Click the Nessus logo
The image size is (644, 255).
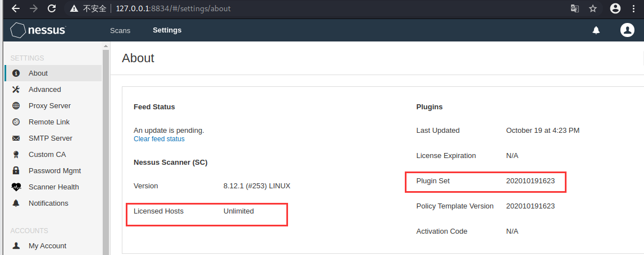[38, 30]
